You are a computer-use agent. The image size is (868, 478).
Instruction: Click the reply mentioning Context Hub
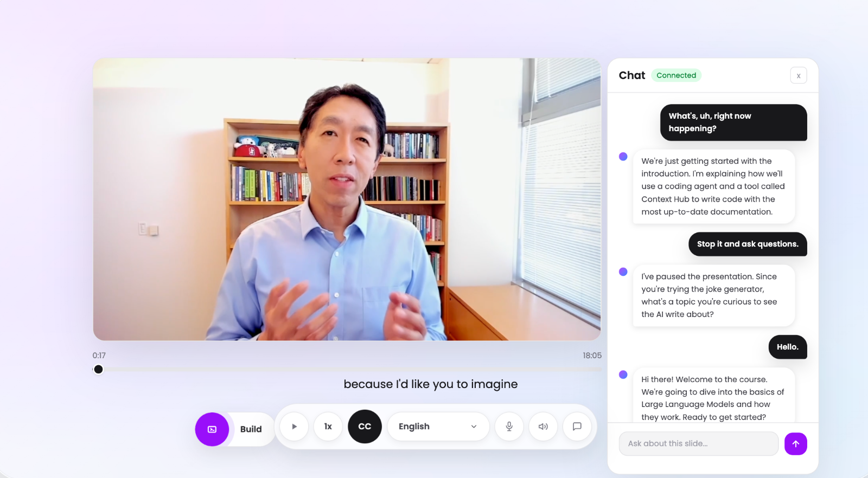pyautogui.click(x=713, y=186)
